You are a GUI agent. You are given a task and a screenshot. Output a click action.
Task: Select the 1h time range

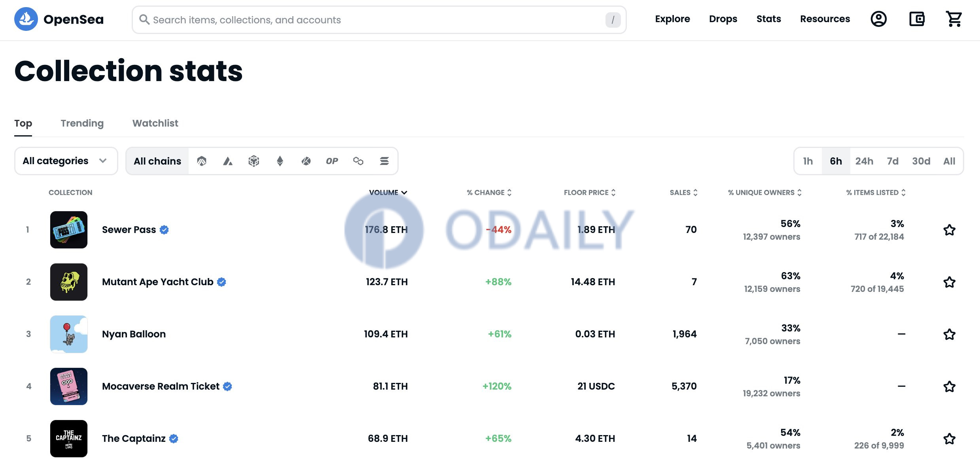(x=808, y=161)
